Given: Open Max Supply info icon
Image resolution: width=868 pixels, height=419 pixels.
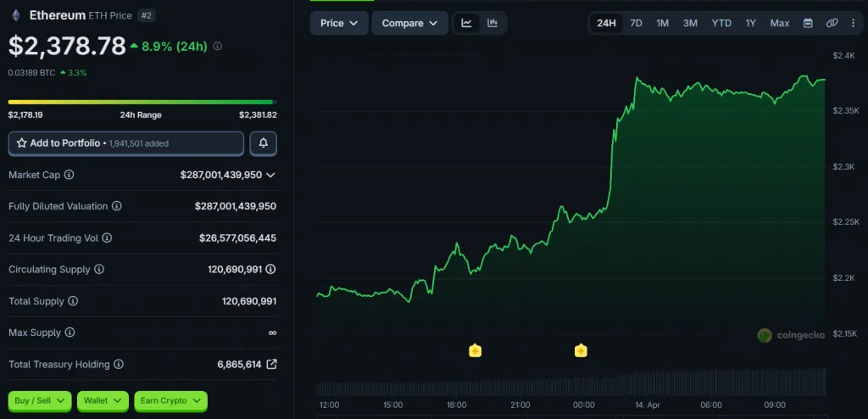Looking at the screenshot, I should (70, 332).
